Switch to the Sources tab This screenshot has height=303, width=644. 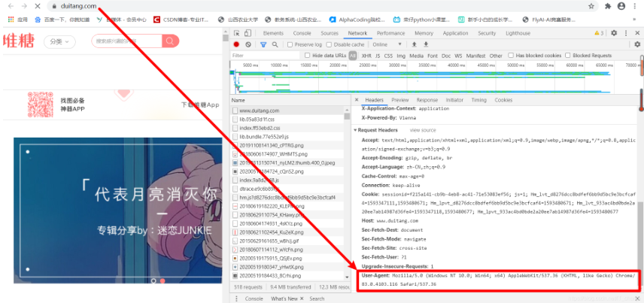tap(330, 33)
